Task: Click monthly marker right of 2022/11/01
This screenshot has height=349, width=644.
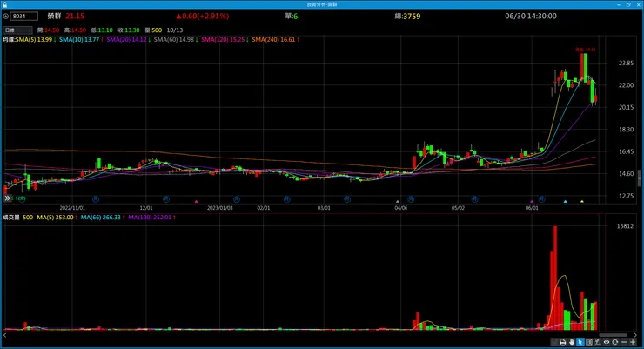Action: (x=96, y=199)
